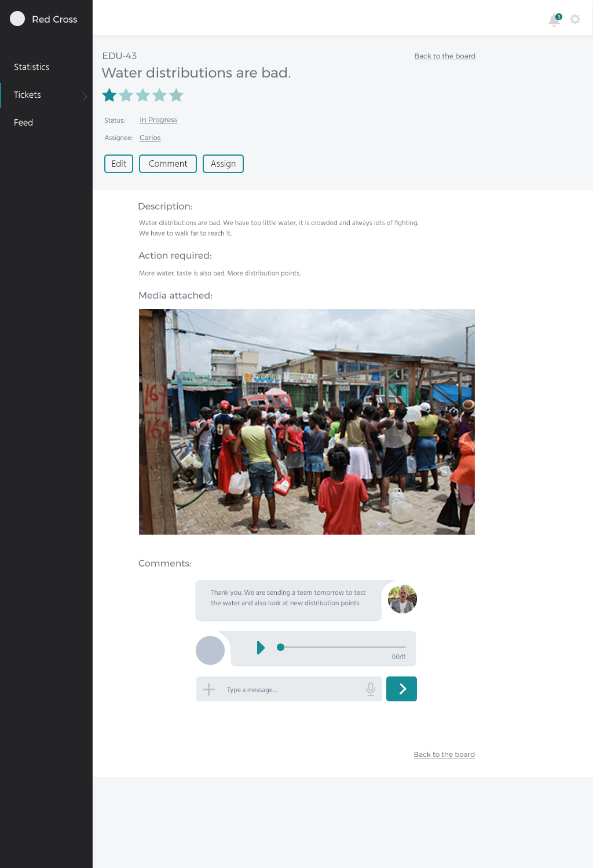This screenshot has height=868, width=593.
Task: Click the Assign button
Action: click(223, 164)
